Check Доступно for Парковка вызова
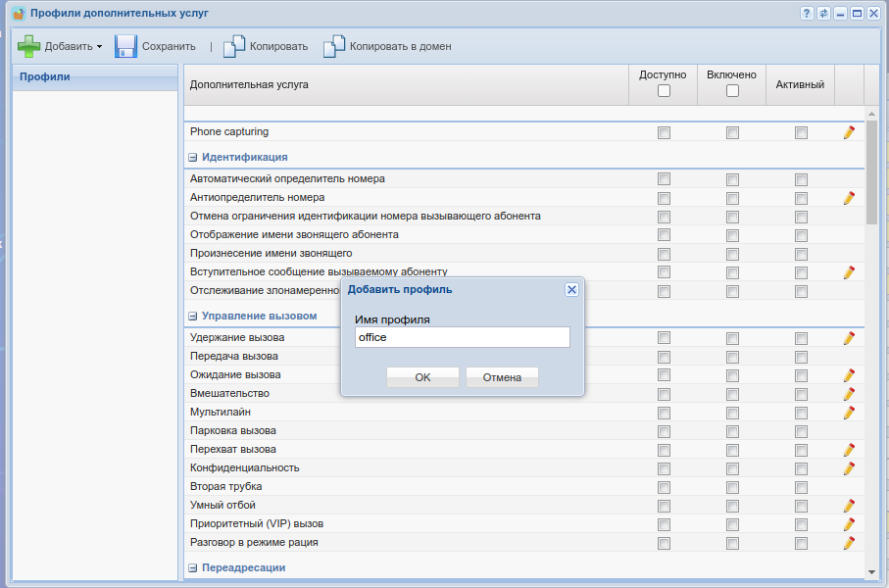889x588 pixels. 664,431
